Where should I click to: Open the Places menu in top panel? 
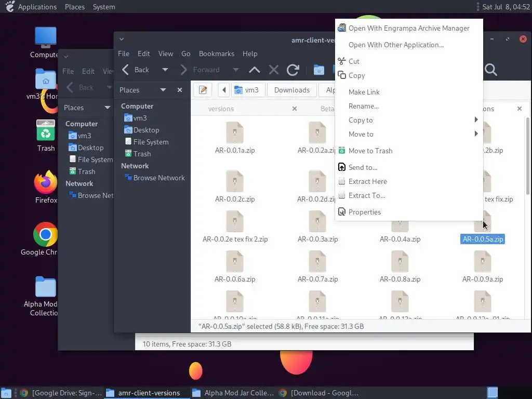[x=75, y=7]
